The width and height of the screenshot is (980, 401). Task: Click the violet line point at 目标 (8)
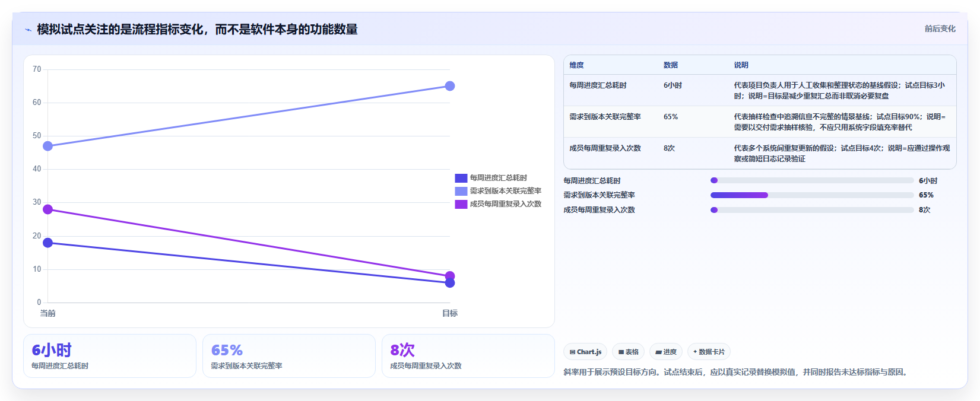pyautogui.click(x=450, y=276)
